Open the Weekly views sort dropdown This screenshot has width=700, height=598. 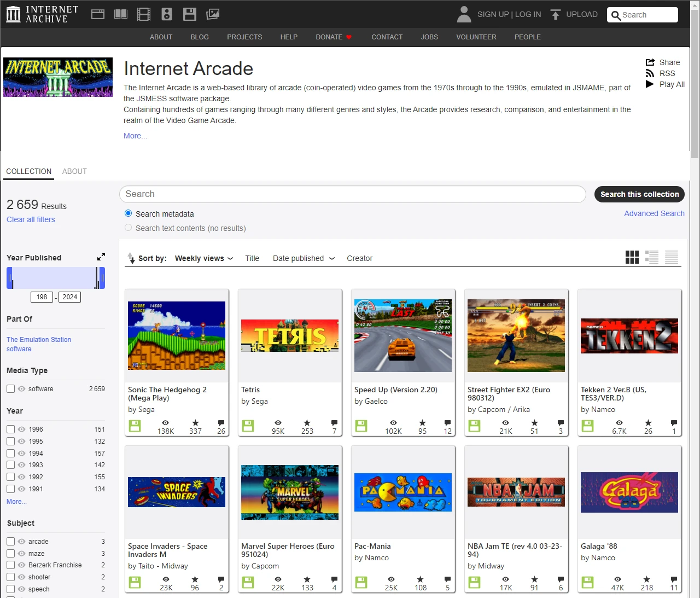pos(204,258)
